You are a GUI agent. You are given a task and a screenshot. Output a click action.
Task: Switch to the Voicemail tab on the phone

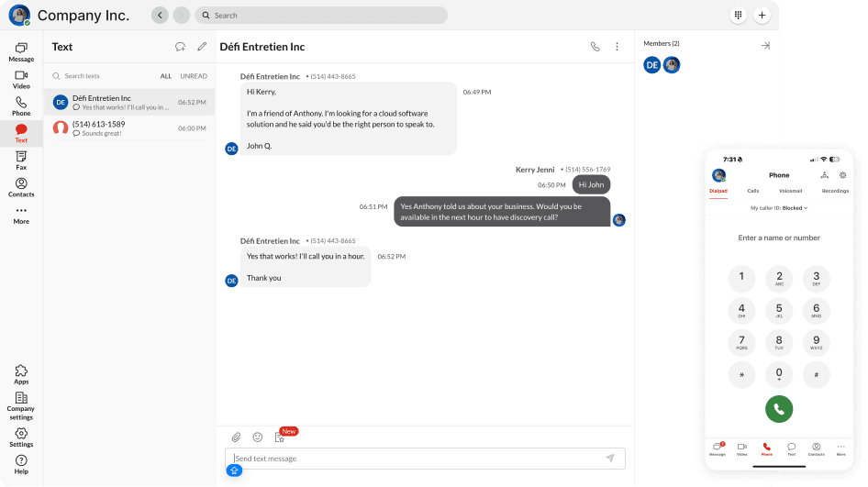click(x=790, y=191)
